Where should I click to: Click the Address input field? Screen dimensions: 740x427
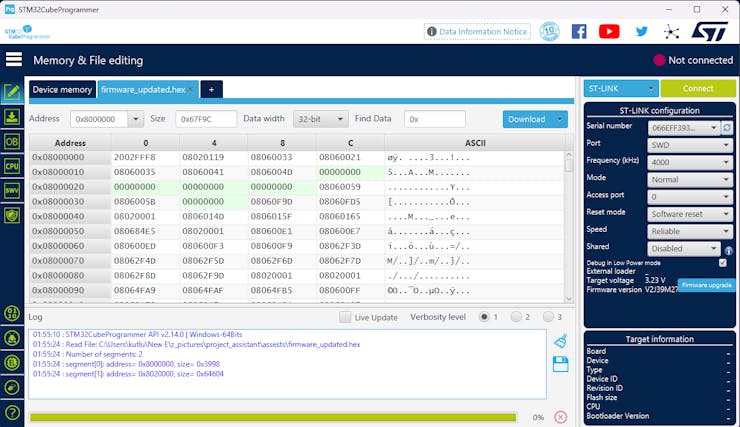tap(99, 119)
